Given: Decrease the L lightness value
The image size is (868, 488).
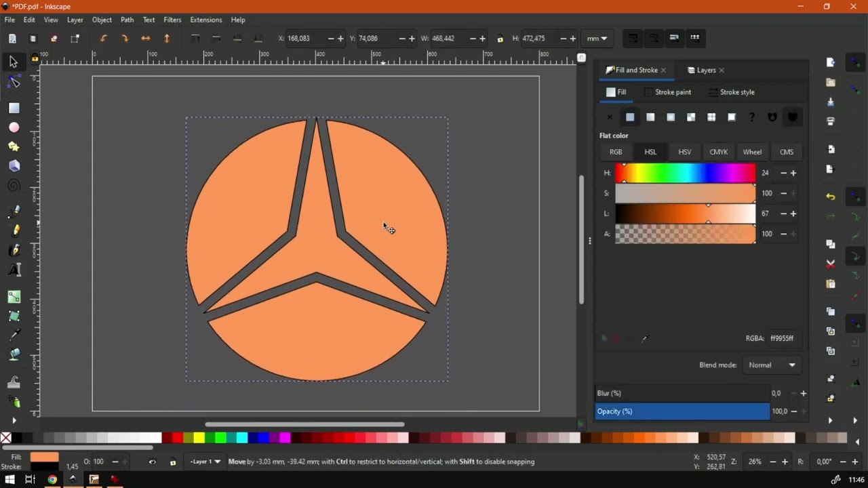Looking at the screenshot, I should pos(784,213).
